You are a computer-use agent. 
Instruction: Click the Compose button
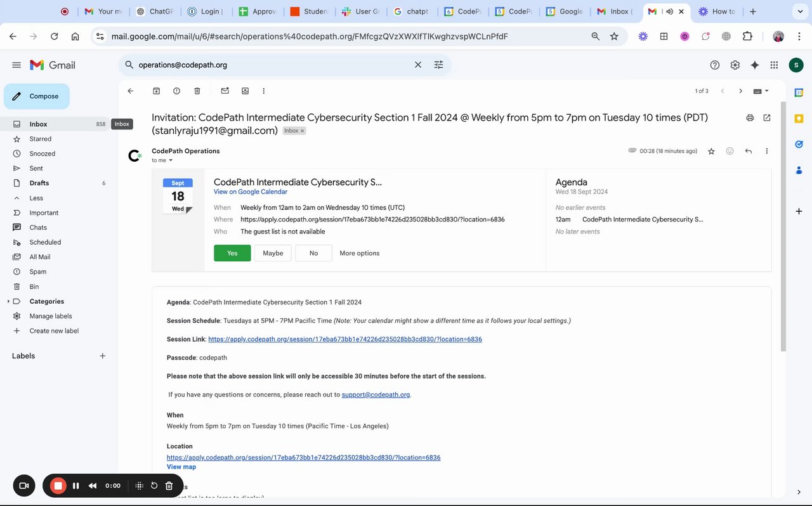(37, 96)
